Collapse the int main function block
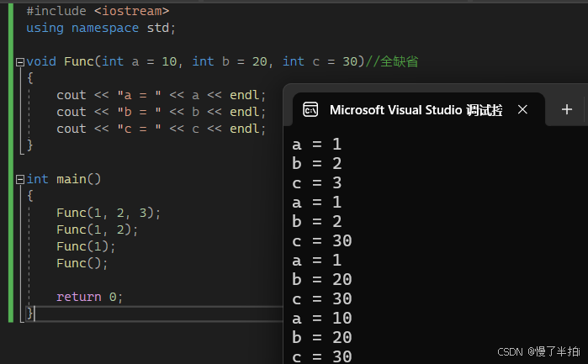This screenshot has width=588, height=364. click(x=20, y=180)
